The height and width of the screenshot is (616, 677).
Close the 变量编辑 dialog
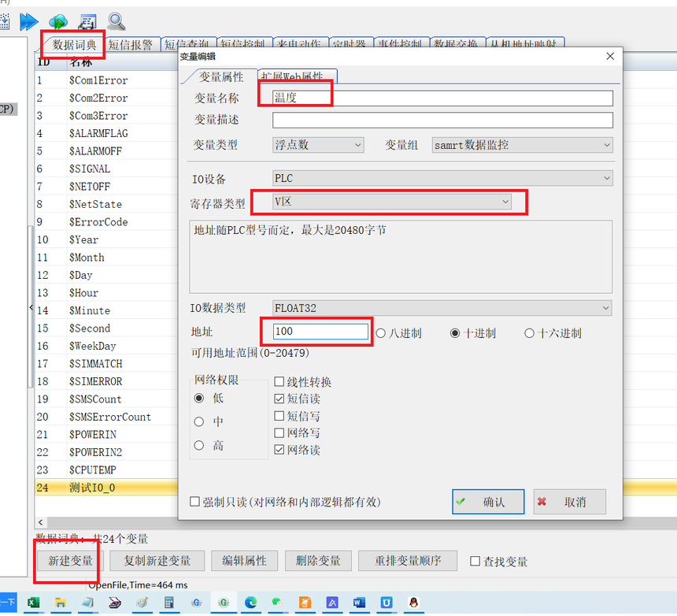point(610,56)
